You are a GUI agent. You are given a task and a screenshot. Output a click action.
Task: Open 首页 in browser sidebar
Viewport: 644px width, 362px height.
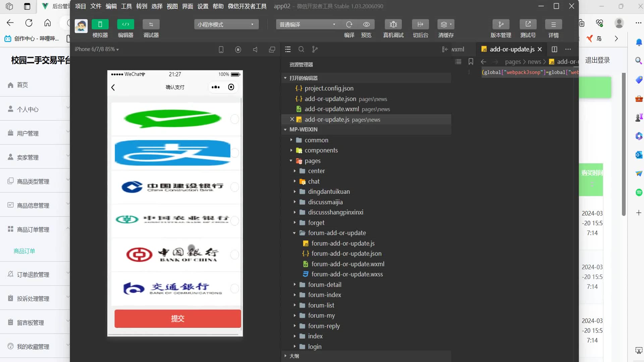pos(22,85)
